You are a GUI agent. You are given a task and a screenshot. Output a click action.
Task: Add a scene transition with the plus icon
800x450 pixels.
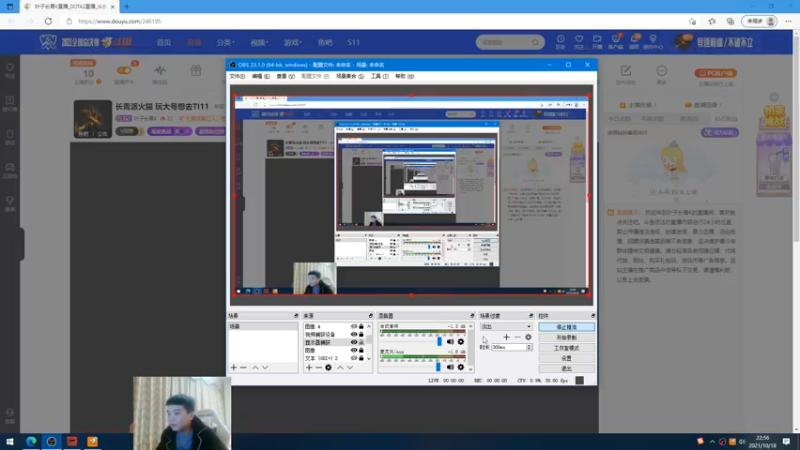point(506,337)
